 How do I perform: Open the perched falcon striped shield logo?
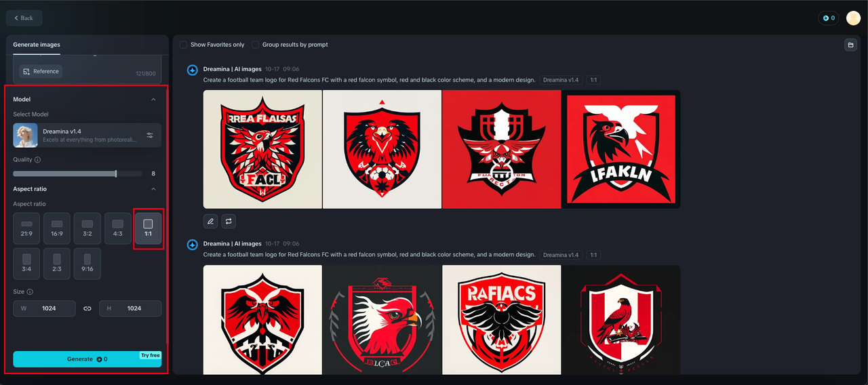pos(620,319)
